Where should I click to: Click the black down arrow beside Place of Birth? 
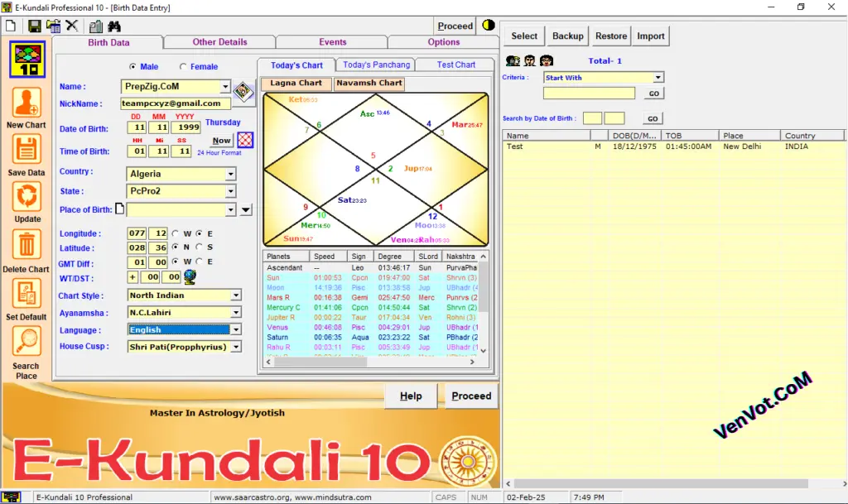coord(246,209)
